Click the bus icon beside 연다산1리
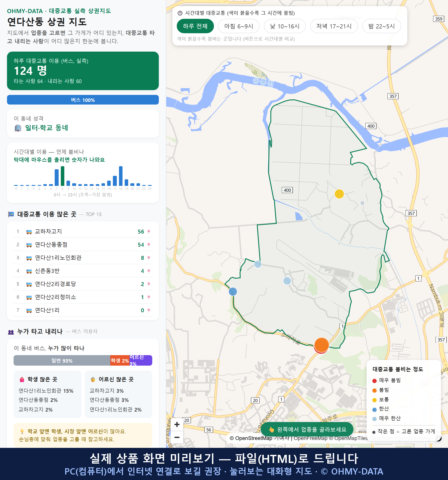Screen dimensions: 448x480 [29, 311]
